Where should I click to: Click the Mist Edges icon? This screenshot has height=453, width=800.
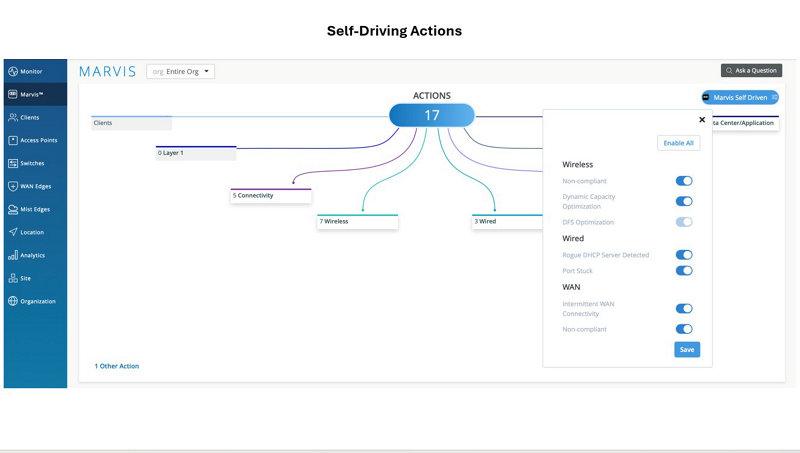(13, 209)
